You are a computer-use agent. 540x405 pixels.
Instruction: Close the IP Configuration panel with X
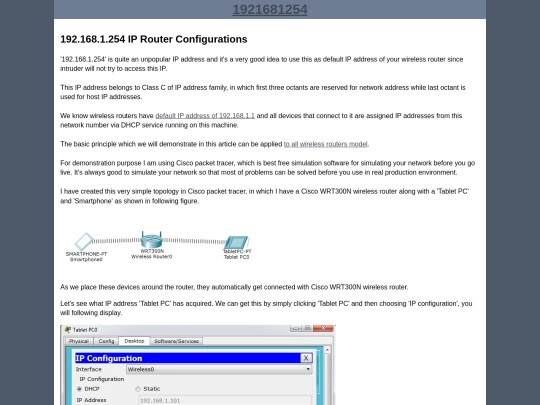tap(306, 358)
